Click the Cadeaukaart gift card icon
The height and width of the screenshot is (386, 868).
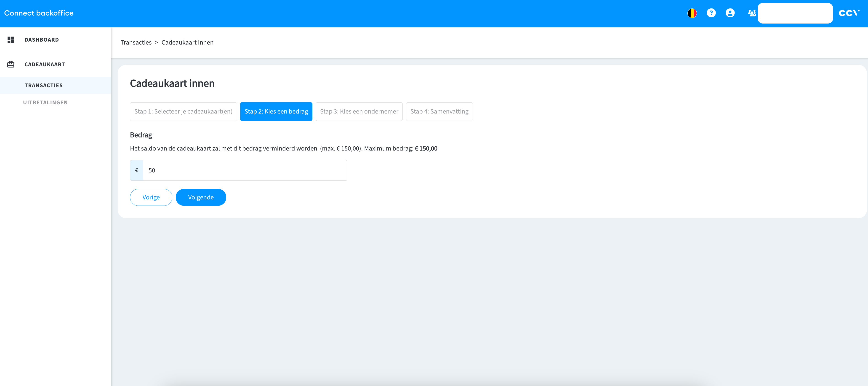[x=11, y=64]
